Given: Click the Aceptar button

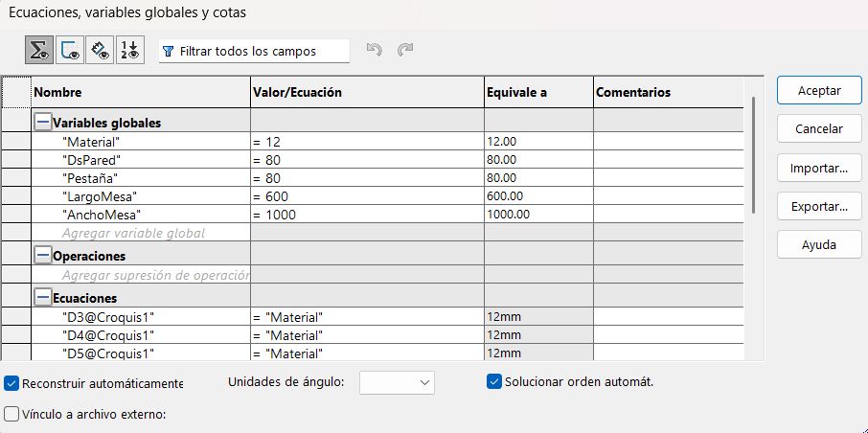Looking at the screenshot, I should click(819, 90).
